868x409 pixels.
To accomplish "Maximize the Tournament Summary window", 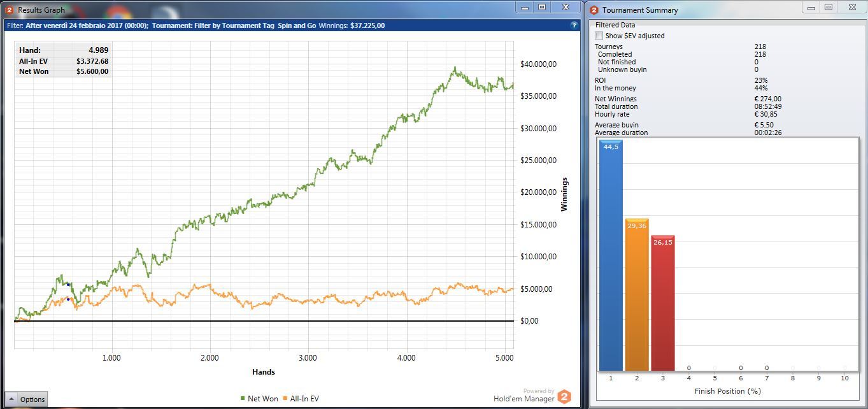I will tap(829, 7).
